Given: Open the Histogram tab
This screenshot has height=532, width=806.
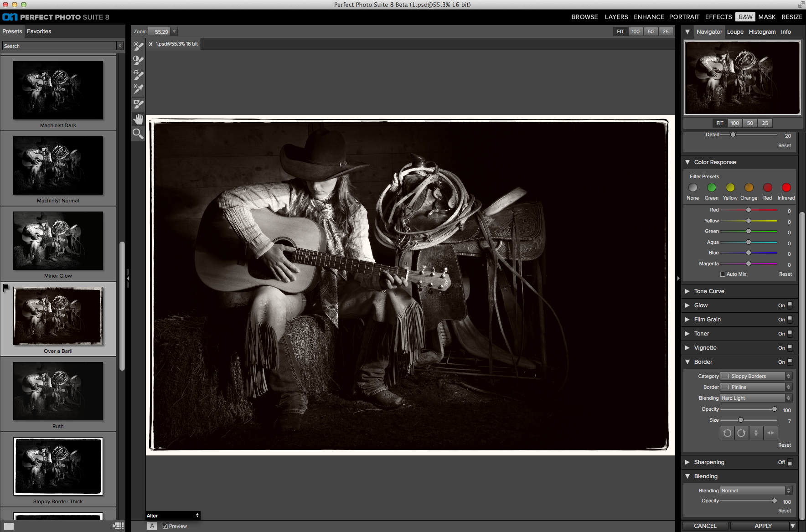Looking at the screenshot, I should point(762,32).
